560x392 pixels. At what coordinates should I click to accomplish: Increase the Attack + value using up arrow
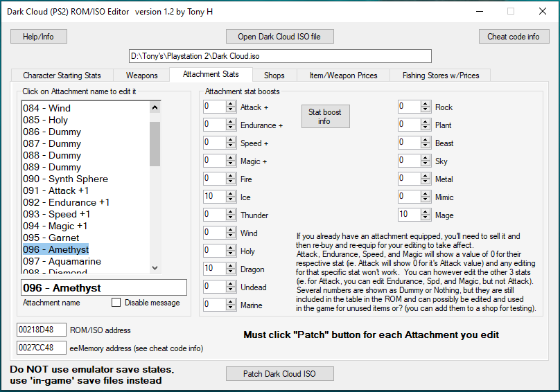point(231,104)
